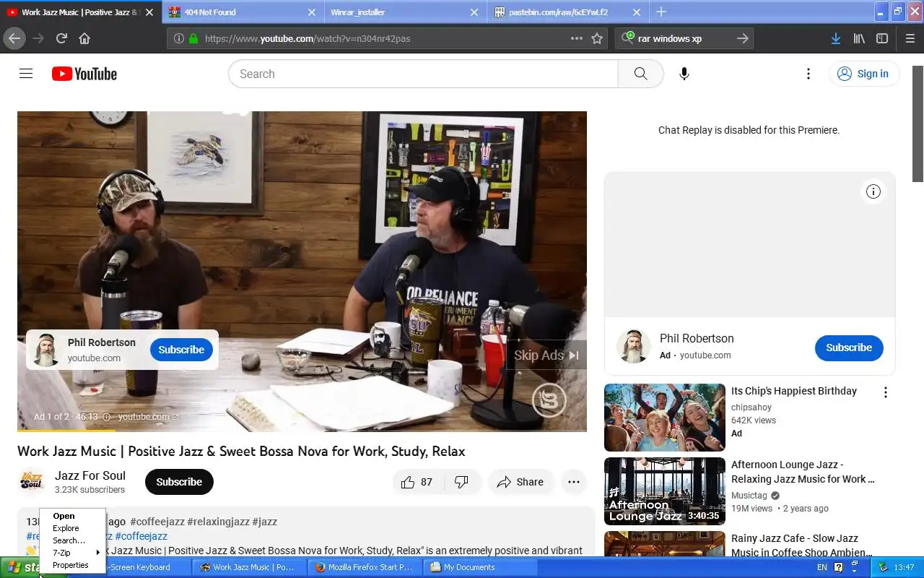Reload the current YouTube page

coord(61,38)
